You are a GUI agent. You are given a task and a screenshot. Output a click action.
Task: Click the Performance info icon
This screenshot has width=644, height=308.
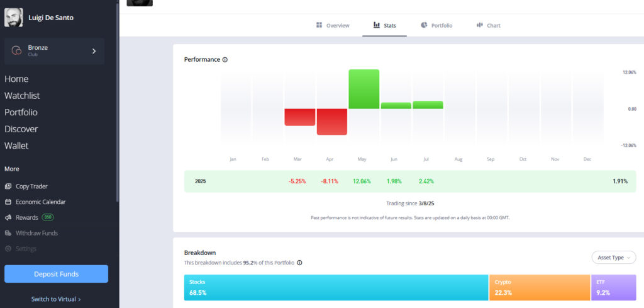(225, 60)
